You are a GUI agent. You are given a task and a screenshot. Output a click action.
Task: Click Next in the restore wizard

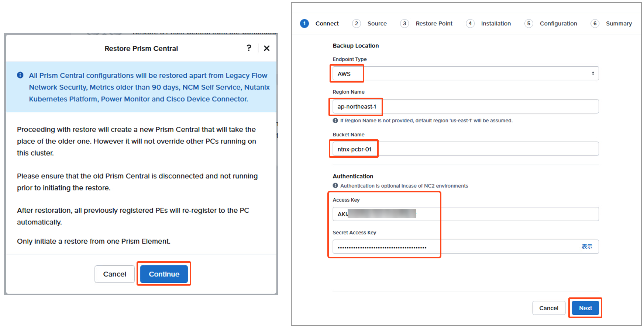tap(585, 308)
